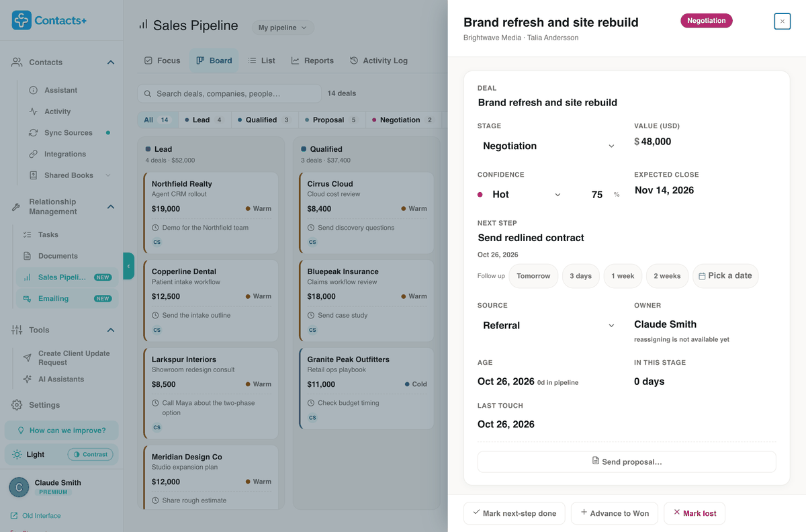Open the Old Interface link
This screenshot has width=806, height=532.
[x=36, y=516]
